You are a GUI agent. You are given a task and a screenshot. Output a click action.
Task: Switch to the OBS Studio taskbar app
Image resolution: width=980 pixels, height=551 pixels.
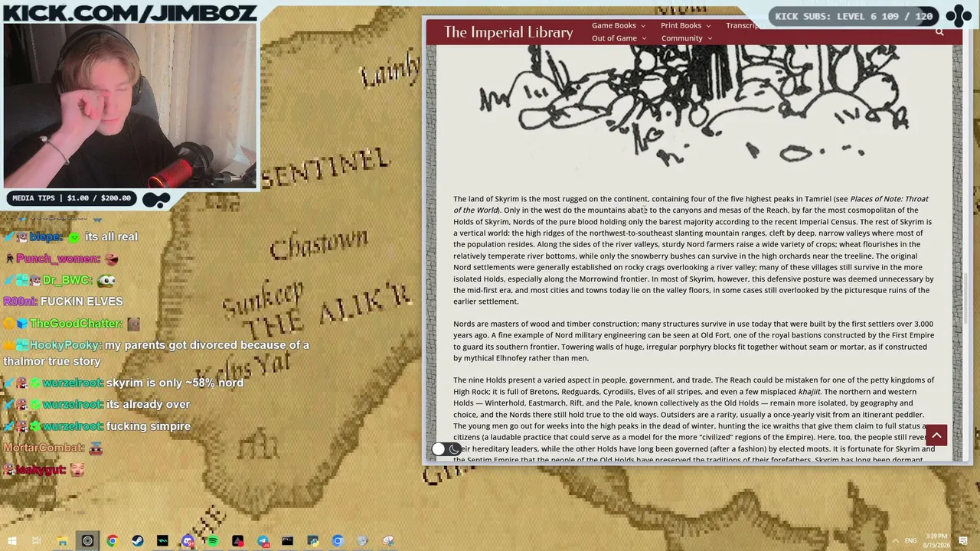[x=87, y=541]
